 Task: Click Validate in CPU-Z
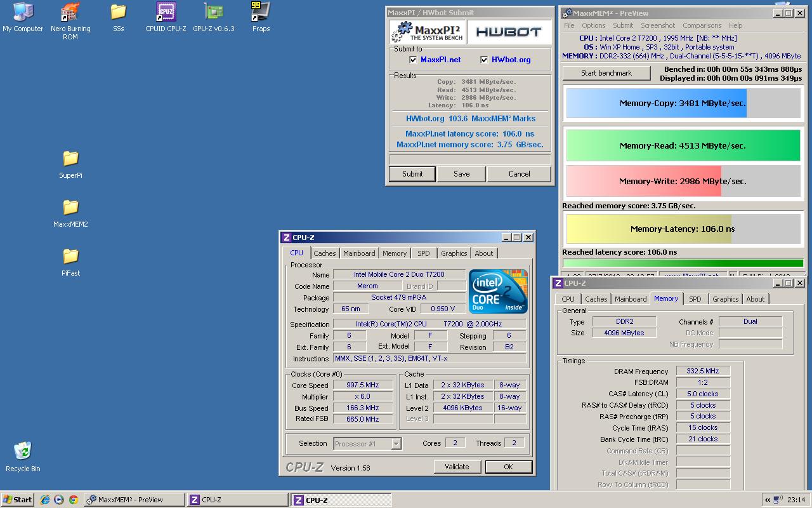point(457,467)
